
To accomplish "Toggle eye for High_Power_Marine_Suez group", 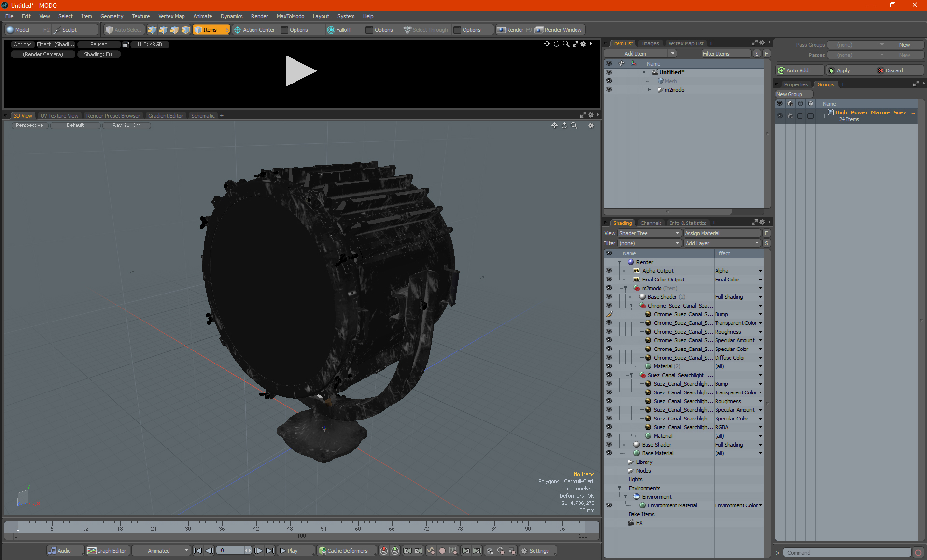I will (x=780, y=116).
